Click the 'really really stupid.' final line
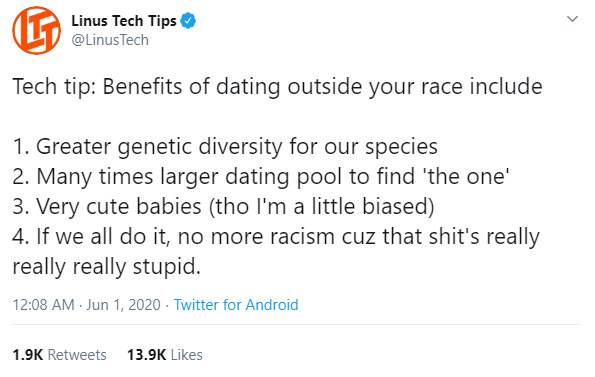Screen dimensions: 595x377 [x=106, y=267]
